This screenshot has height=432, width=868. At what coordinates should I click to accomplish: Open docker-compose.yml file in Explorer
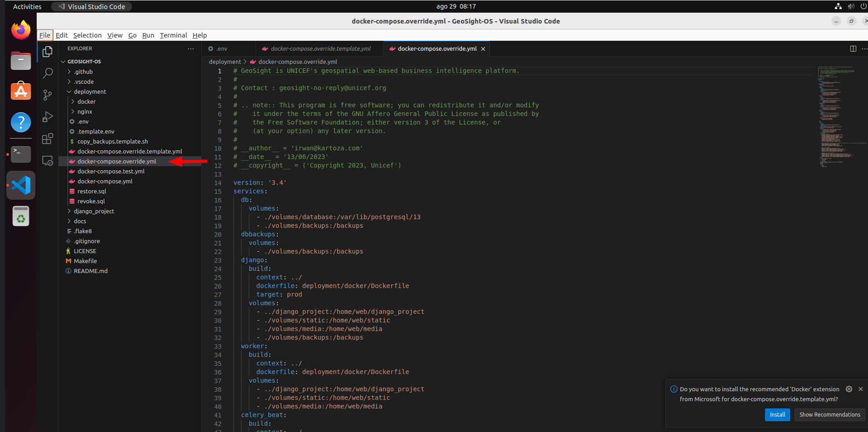(130, 181)
